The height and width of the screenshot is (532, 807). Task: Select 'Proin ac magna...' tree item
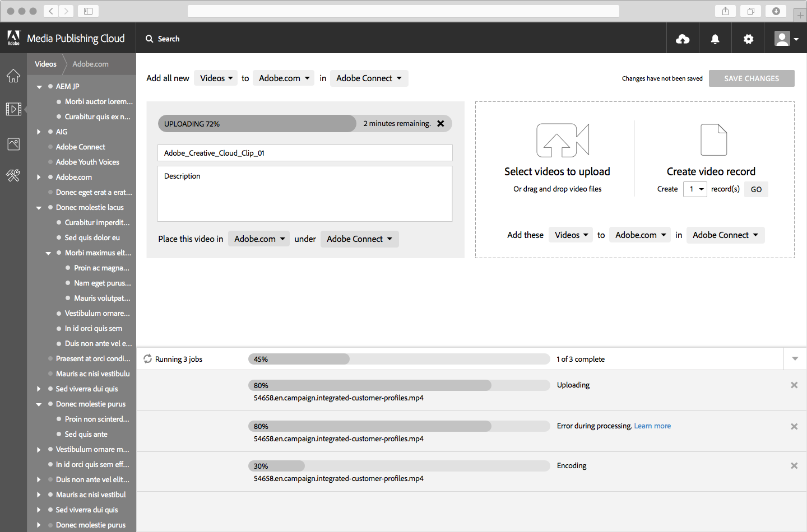(101, 268)
